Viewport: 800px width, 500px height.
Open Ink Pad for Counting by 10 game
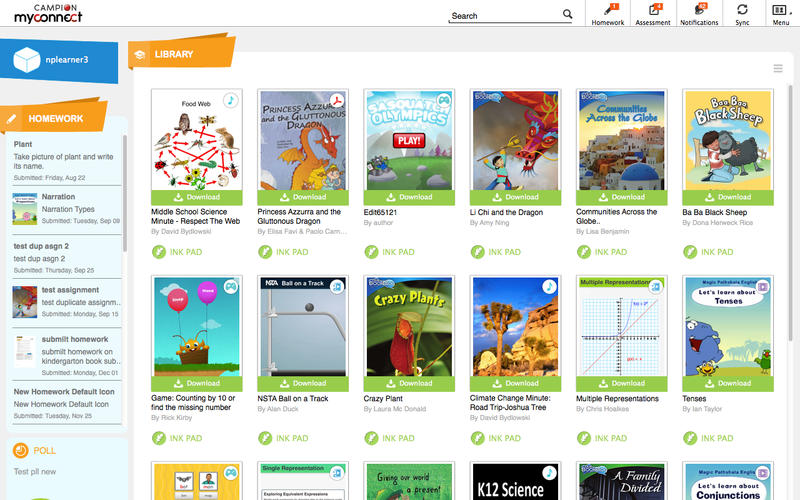tap(178, 438)
